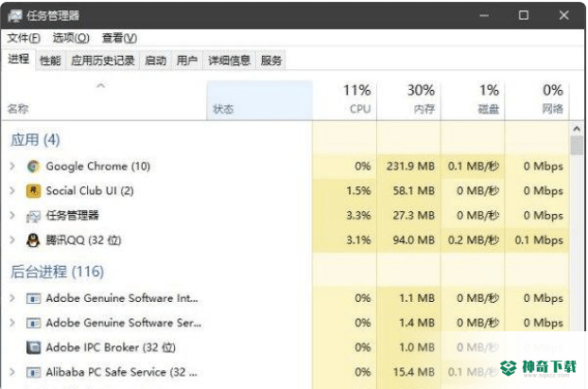Open the 选项(O) menu
Screen dimensions: 588x389
(x=71, y=38)
